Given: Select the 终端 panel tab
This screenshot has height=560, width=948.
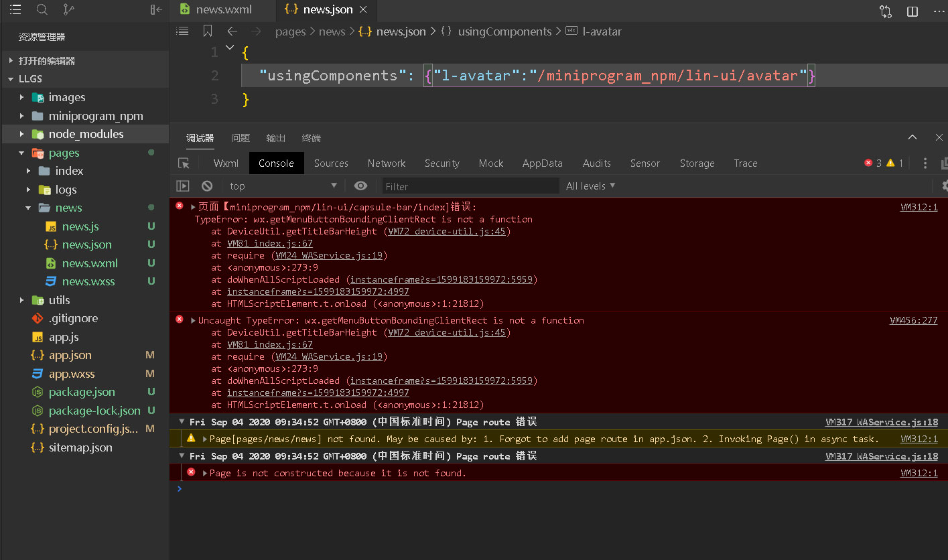Looking at the screenshot, I should (x=312, y=138).
